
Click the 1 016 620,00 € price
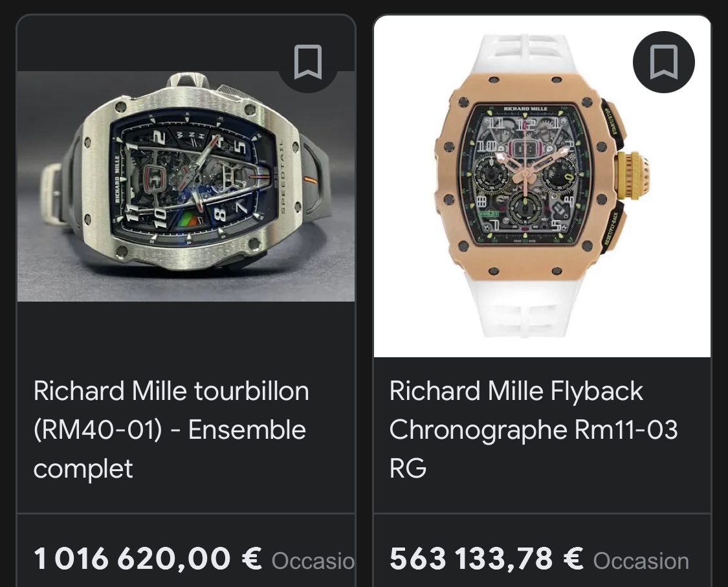pos(148,559)
